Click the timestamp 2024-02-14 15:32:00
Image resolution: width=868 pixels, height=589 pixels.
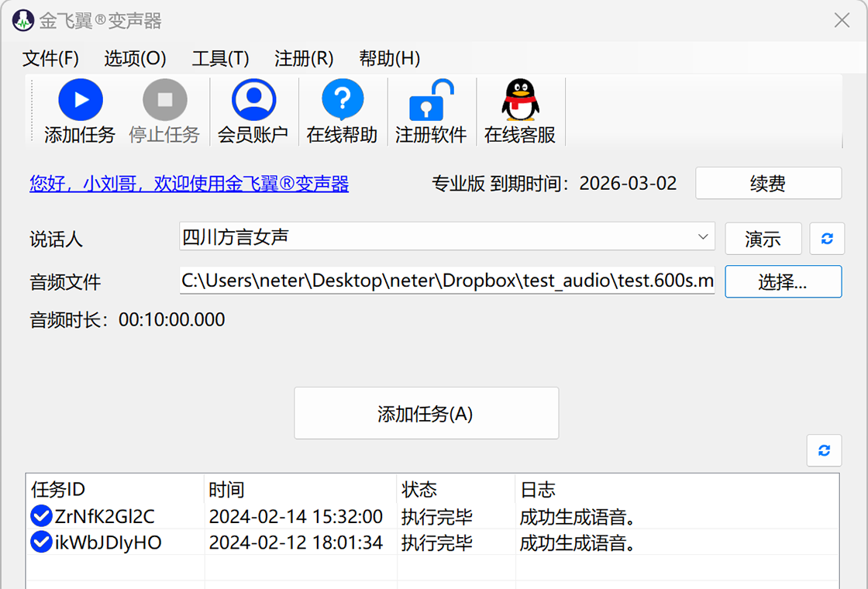pos(295,516)
